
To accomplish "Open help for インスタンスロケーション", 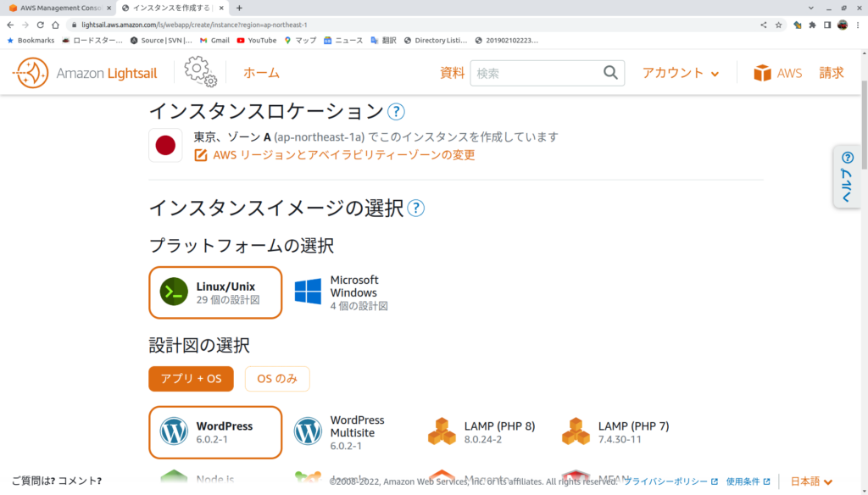I will tap(396, 112).
